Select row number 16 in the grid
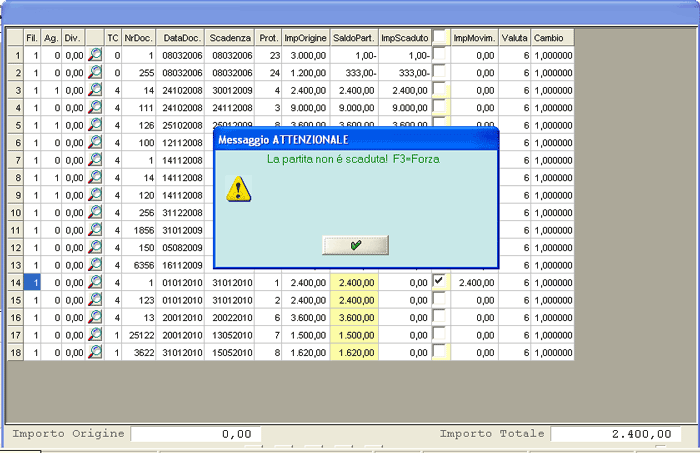 [x=15, y=318]
